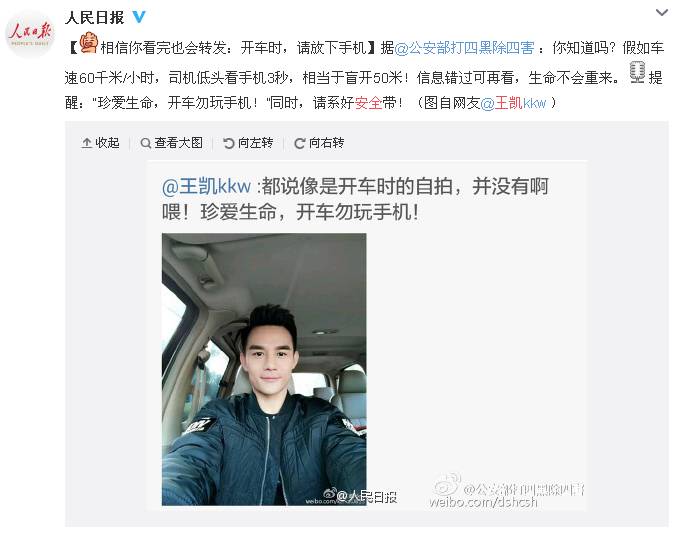Screen dimensions: 674x551
Task: Open 查看大图 to view full image
Action: point(172,143)
